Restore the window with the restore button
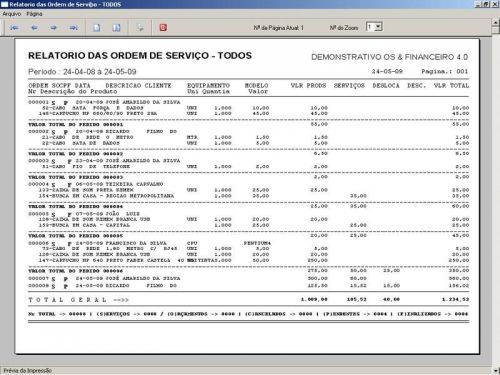500x375 pixels. click(486, 4)
